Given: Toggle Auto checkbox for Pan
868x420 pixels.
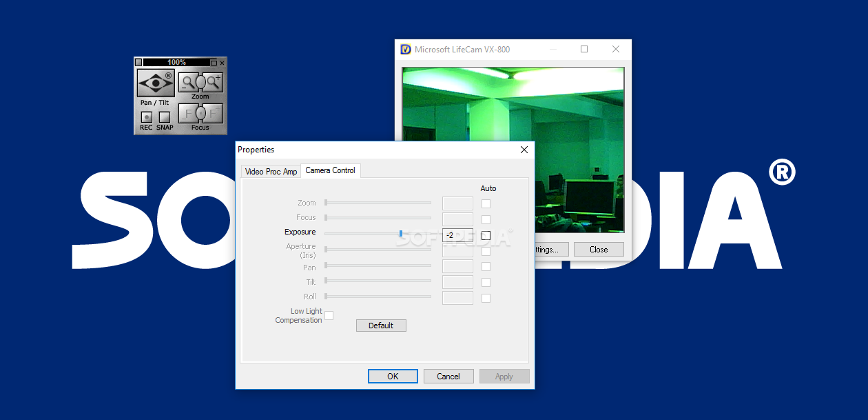Looking at the screenshot, I should click(x=486, y=266).
